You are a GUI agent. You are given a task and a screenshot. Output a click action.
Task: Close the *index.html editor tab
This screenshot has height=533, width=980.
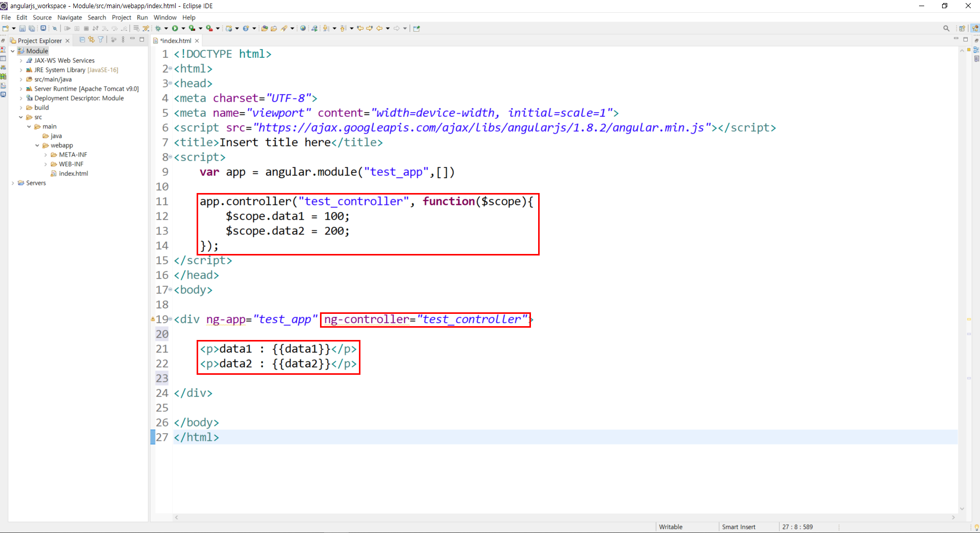tap(197, 40)
